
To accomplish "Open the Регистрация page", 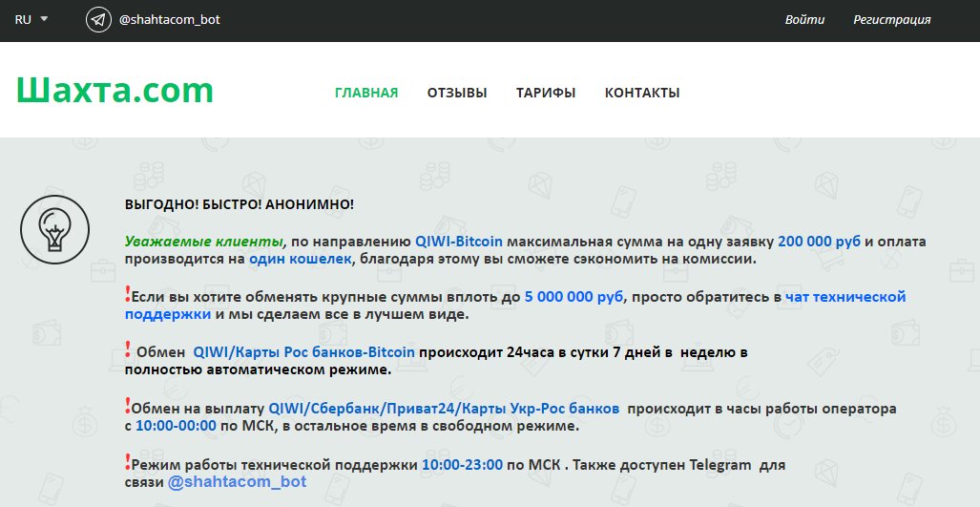I will pyautogui.click(x=892, y=20).
